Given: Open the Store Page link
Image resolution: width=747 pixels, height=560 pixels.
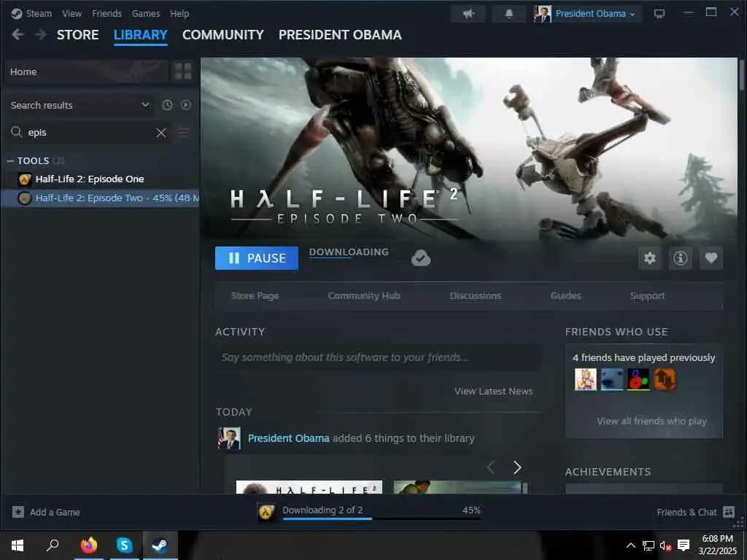Looking at the screenshot, I should [x=255, y=296].
